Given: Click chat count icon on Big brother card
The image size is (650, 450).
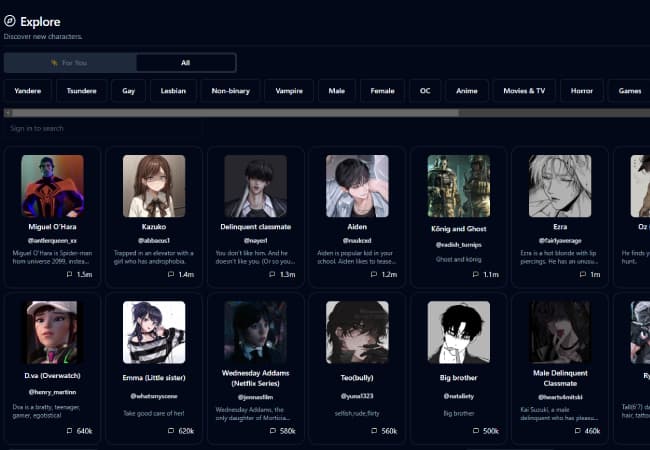Looking at the screenshot, I should [475, 431].
